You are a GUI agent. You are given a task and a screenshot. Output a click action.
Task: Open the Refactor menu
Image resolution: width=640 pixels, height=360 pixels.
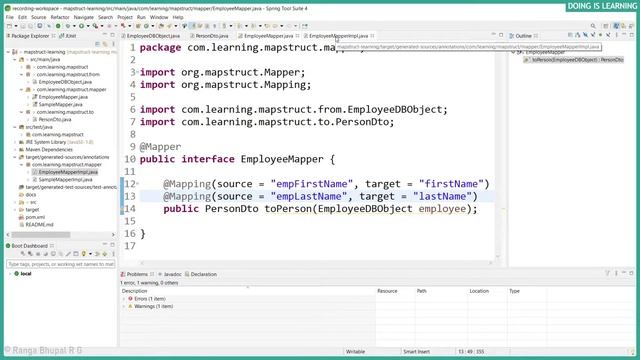60,17
